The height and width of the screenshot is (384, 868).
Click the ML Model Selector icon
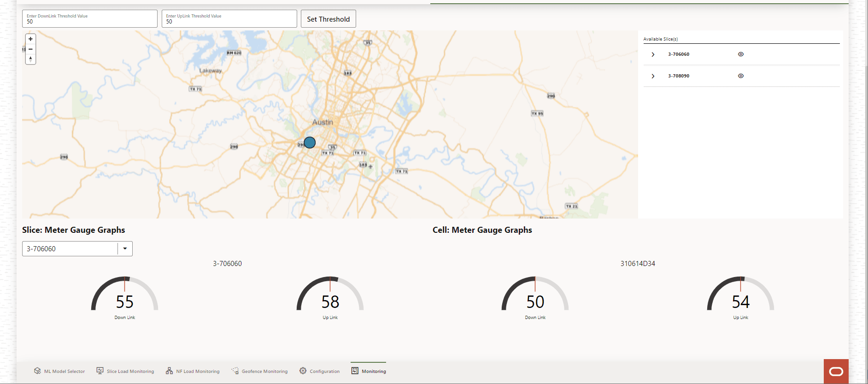[x=37, y=371]
